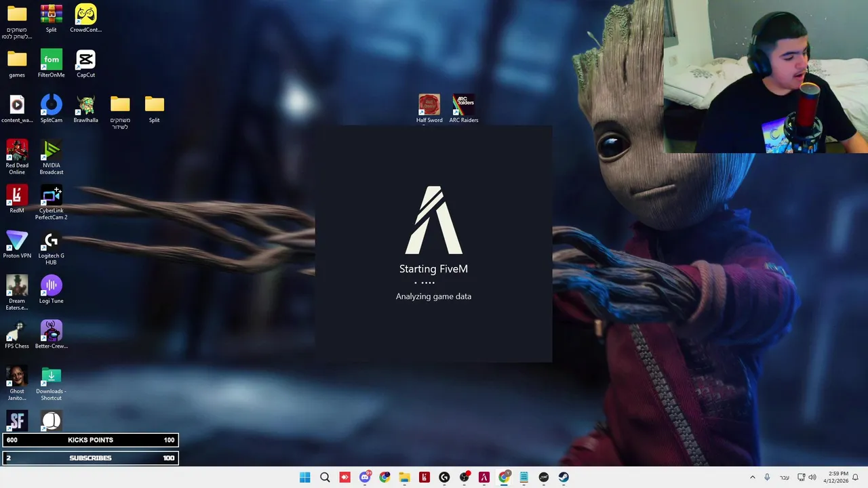Select the Brawlhalla shortcut
Viewport: 868px width, 488px height.
tap(85, 109)
